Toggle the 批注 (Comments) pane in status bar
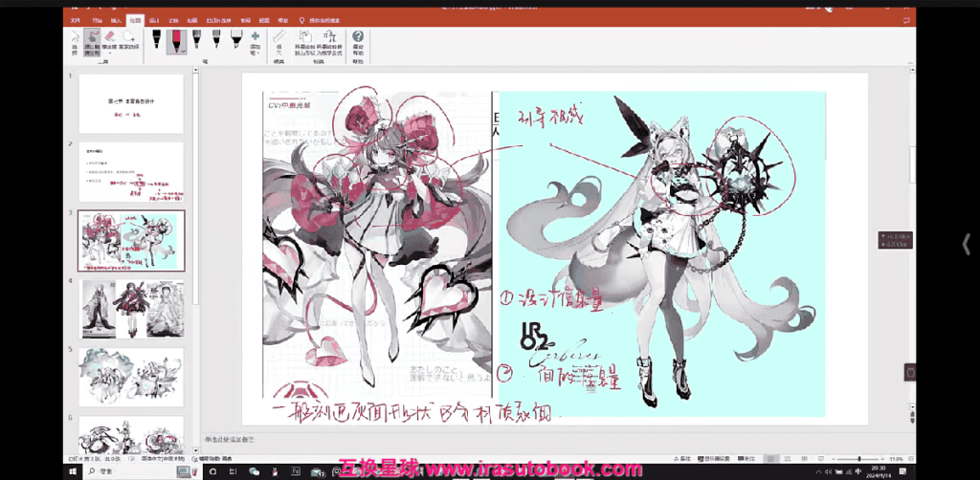 747,459
